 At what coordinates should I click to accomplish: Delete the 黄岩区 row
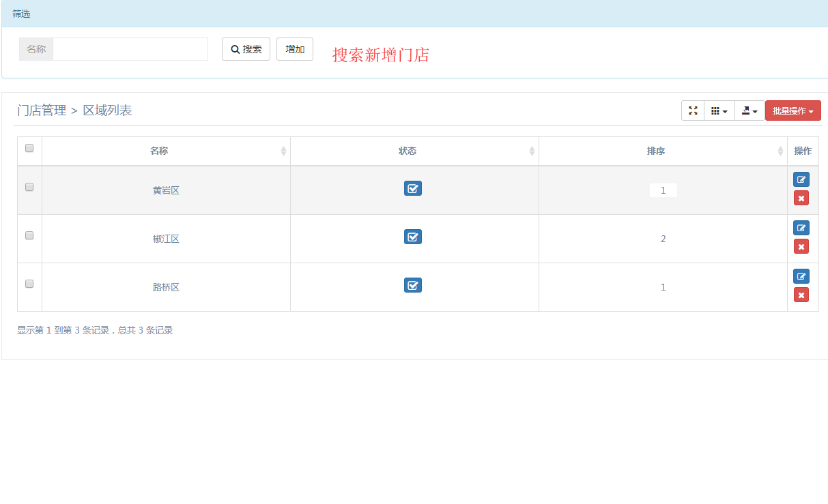coord(801,198)
